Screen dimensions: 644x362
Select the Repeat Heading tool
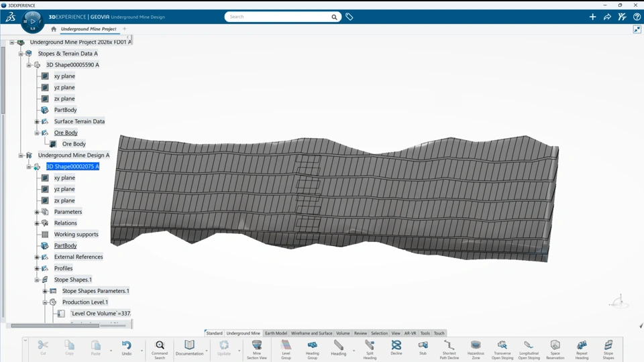tap(582, 350)
